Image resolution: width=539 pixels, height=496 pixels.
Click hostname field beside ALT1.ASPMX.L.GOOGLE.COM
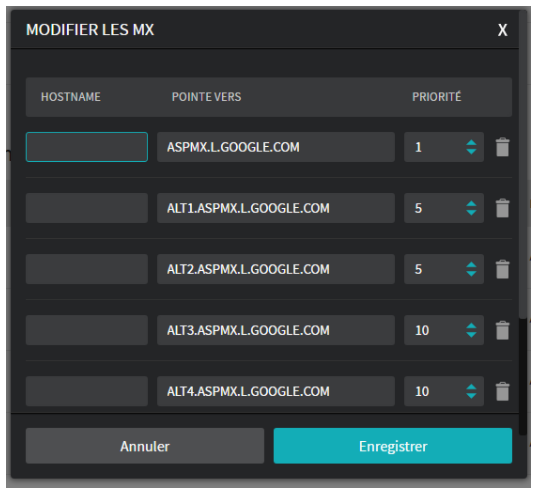pyautogui.click(x=87, y=208)
